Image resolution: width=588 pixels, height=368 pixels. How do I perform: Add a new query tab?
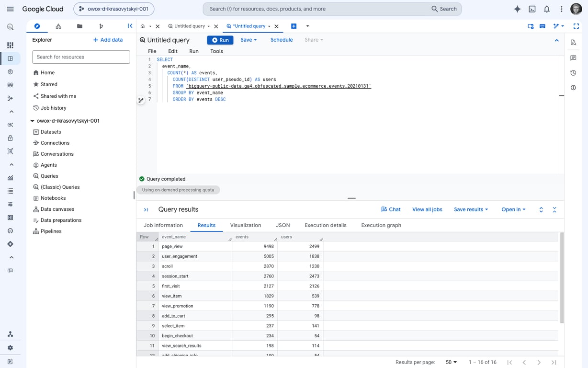294,26
